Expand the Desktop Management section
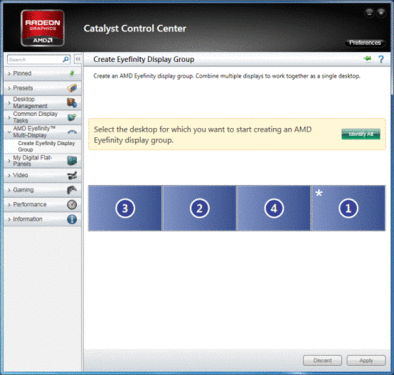Image resolution: width=394 pixels, height=375 pixels. coord(42,103)
